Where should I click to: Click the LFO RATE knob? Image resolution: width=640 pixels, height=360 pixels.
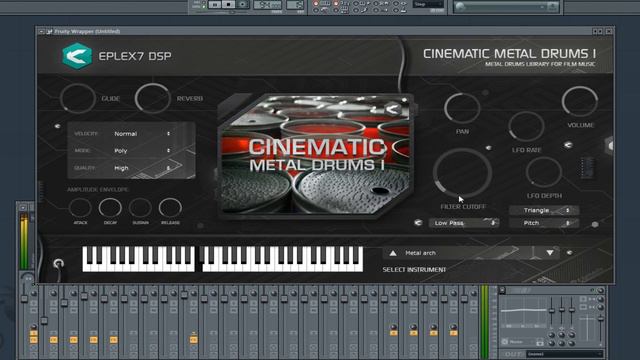527,127
